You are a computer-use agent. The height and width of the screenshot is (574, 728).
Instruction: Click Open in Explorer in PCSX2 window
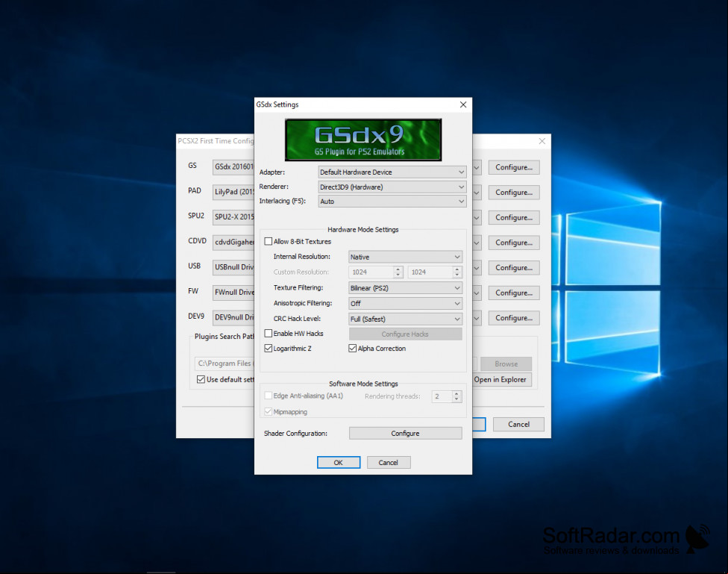[x=502, y=380]
